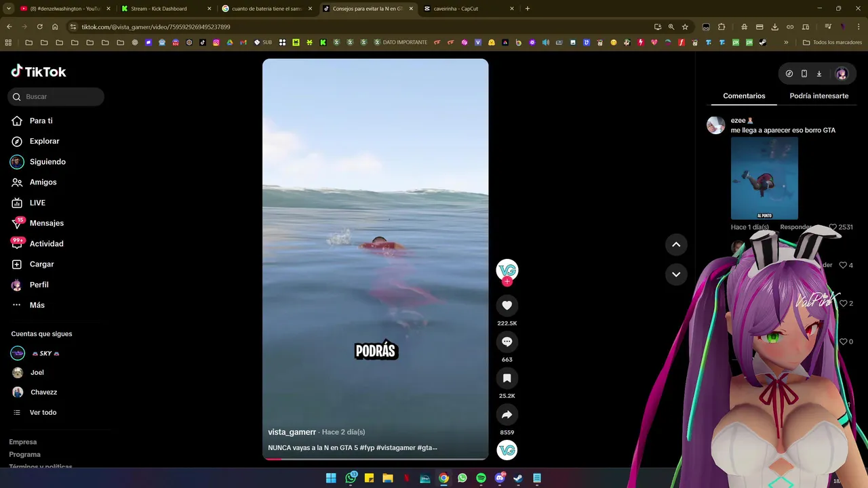Focus the Buscar search field
Image resolution: width=868 pixels, height=488 pixels.
(56, 97)
